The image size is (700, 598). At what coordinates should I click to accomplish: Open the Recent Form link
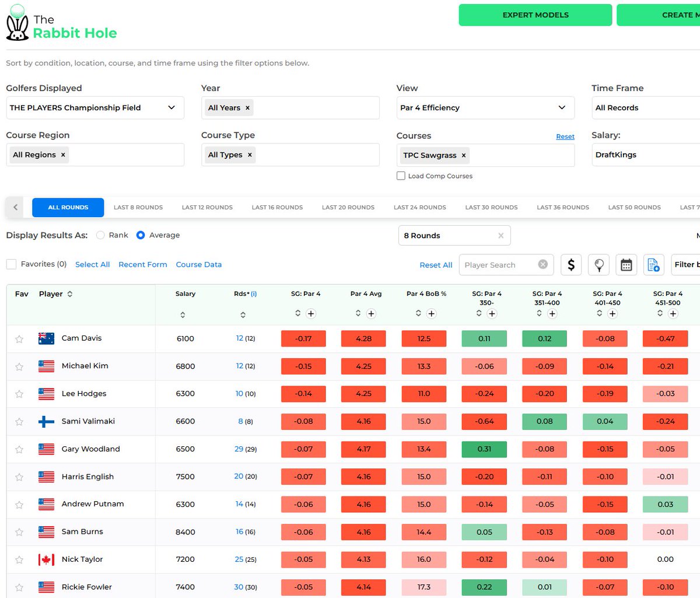pos(143,264)
